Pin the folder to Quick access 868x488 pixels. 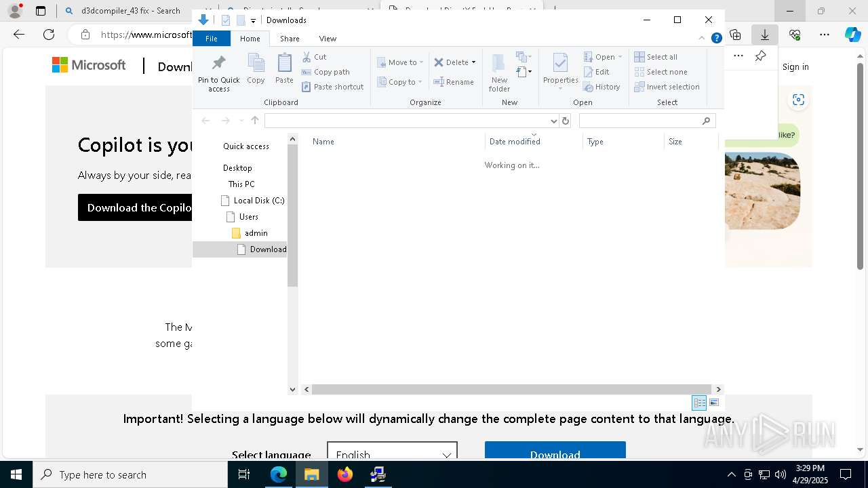click(x=218, y=73)
